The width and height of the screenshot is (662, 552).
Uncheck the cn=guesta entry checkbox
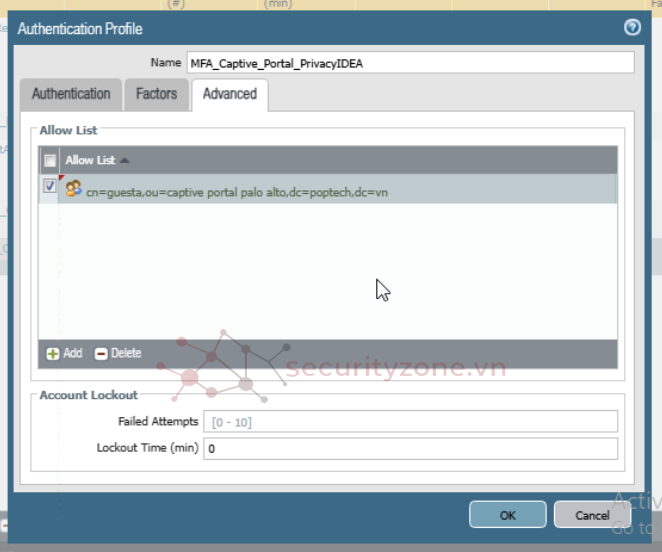click(x=50, y=187)
